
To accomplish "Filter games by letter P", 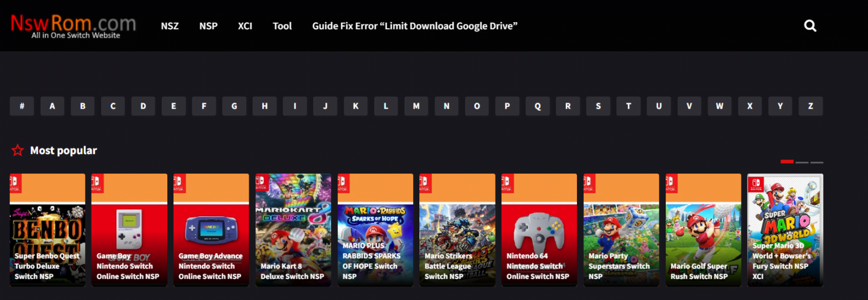I will pyautogui.click(x=507, y=106).
